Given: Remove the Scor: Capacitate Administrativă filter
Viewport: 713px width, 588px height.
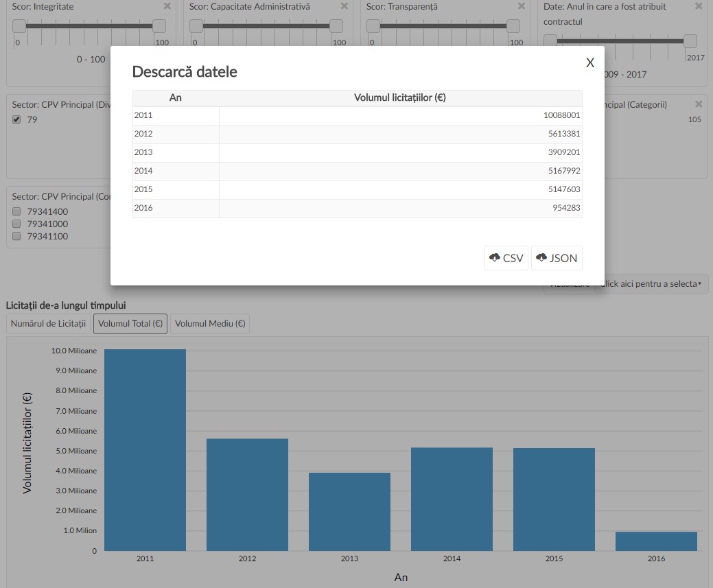Looking at the screenshot, I should pyautogui.click(x=344, y=6).
